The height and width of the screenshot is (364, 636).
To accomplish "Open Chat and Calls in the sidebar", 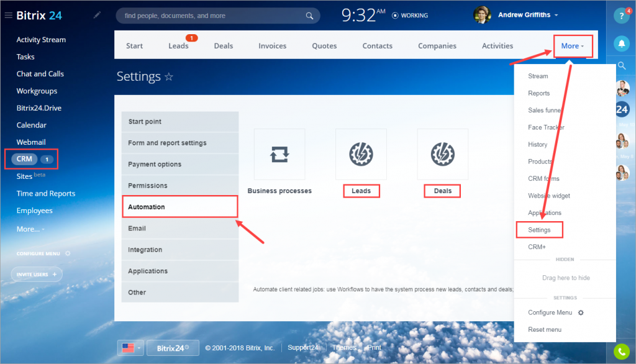I will (x=40, y=74).
